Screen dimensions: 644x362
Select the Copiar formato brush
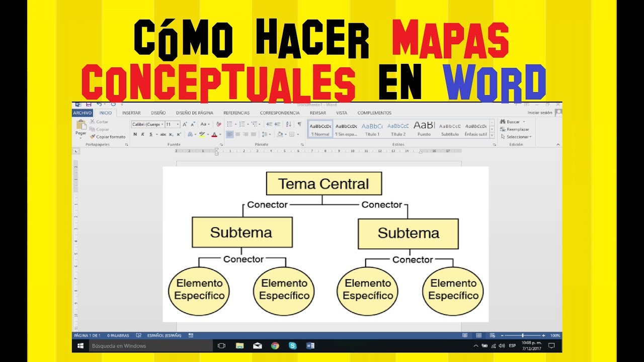pos(108,137)
